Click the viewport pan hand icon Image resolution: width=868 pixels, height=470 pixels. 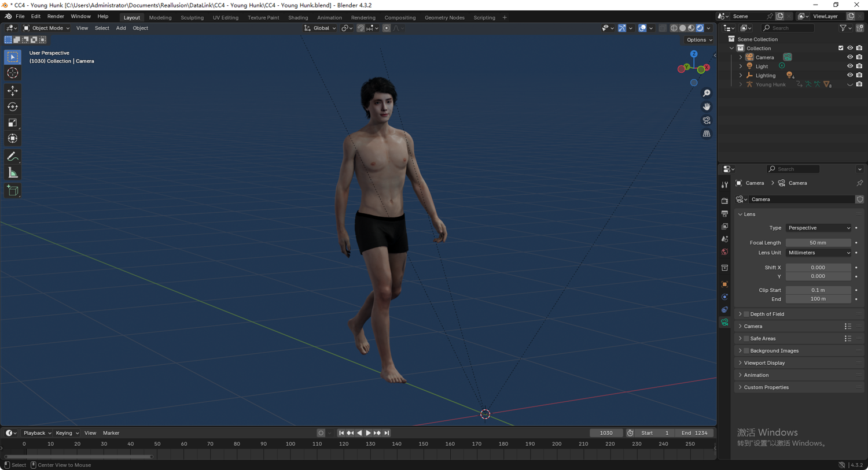707,106
